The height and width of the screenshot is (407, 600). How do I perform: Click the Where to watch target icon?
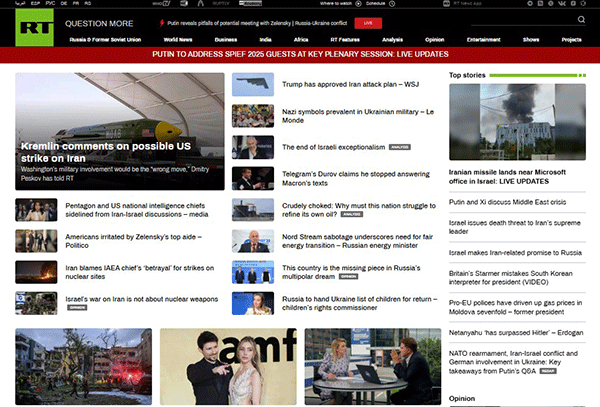pyautogui.click(x=358, y=3)
